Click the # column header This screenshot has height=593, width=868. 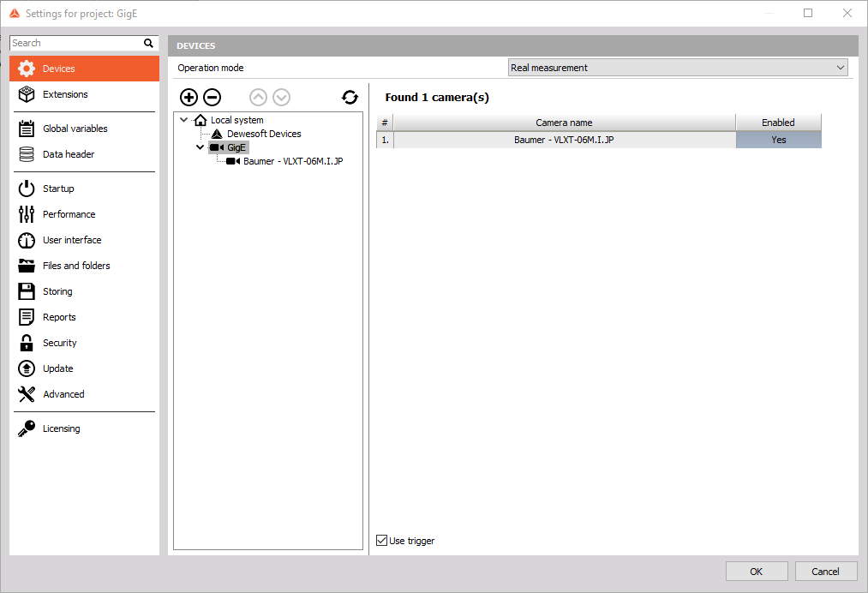click(385, 123)
